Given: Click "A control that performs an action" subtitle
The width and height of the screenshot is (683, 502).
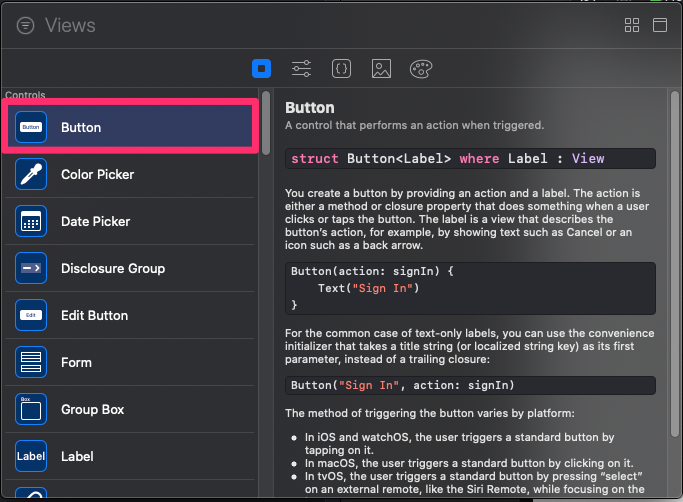Looking at the screenshot, I should tap(414, 126).
